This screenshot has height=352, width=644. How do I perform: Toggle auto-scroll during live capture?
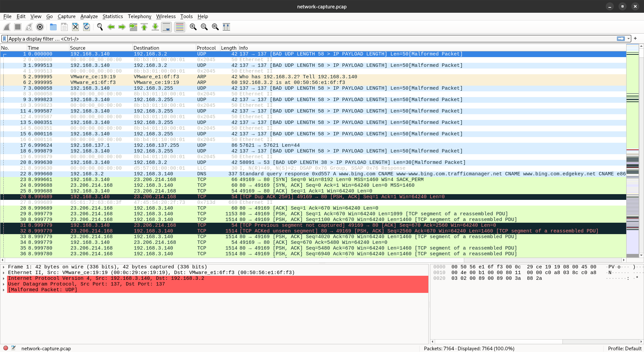tap(166, 27)
